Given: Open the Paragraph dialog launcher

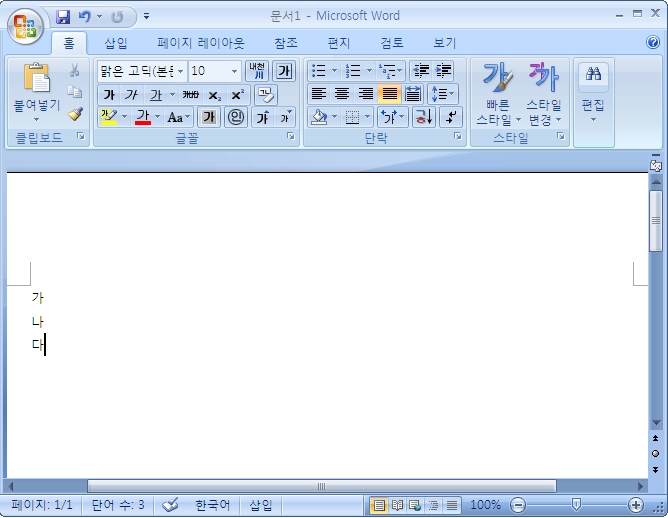Looking at the screenshot, I should [458, 136].
